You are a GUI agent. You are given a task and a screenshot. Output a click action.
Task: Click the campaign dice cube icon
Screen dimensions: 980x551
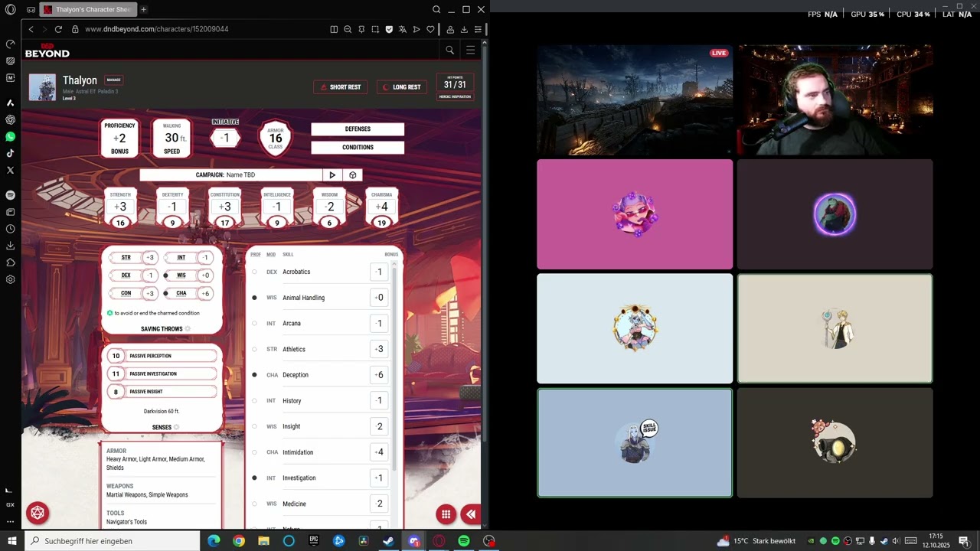tap(353, 175)
